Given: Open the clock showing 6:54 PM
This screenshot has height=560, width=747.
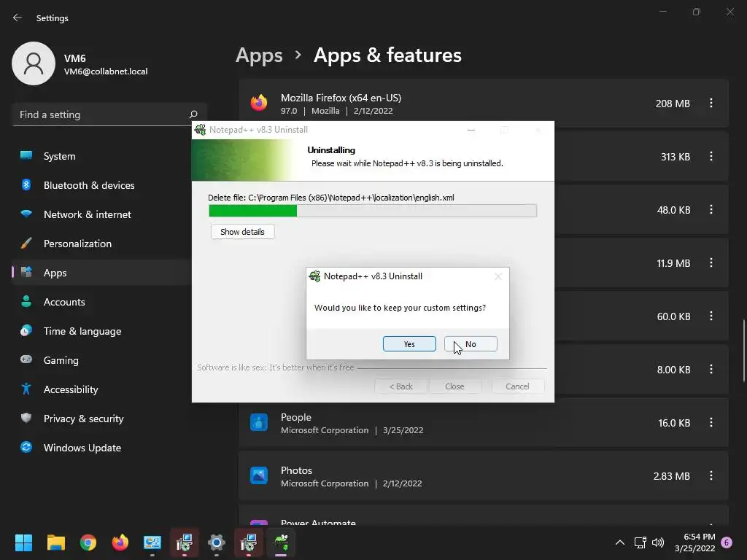Looking at the screenshot, I should pos(695,542).
